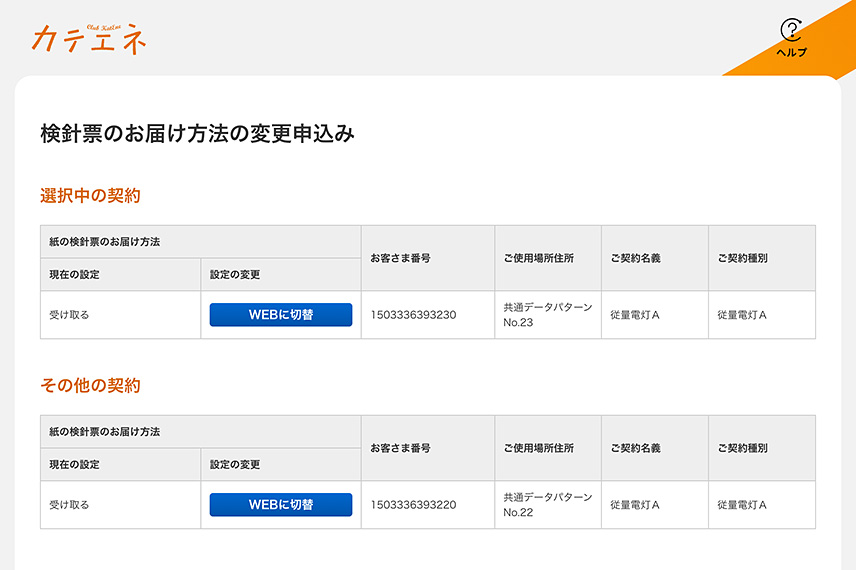Click お客さま番号 header in selected contract table

pyautogui.click(x=400, y=258)
